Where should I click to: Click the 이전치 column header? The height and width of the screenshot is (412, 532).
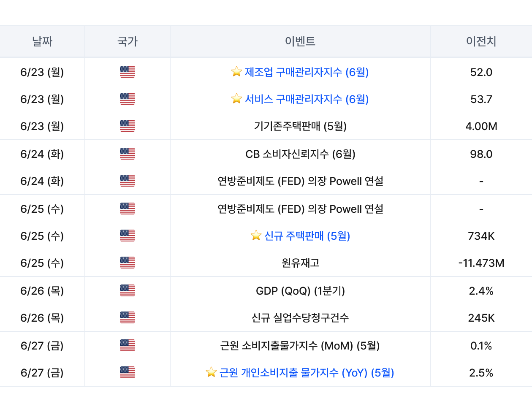(481, 41)
